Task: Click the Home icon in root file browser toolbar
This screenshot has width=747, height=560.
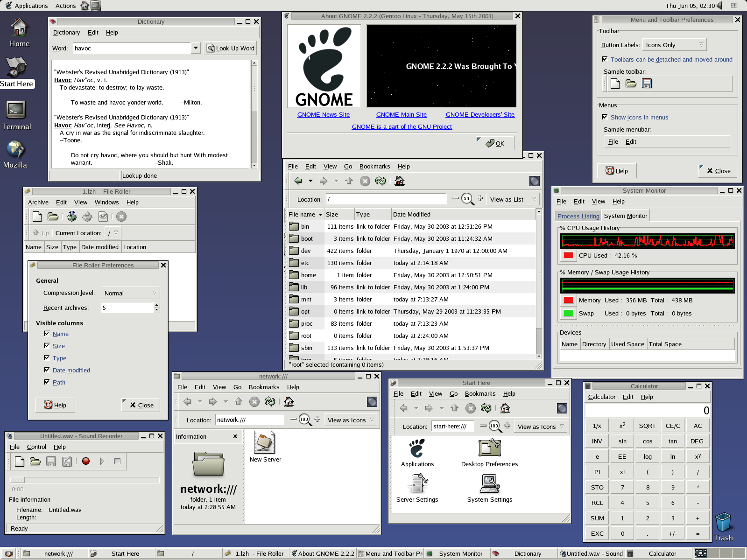Action: [x=399, y=181]
